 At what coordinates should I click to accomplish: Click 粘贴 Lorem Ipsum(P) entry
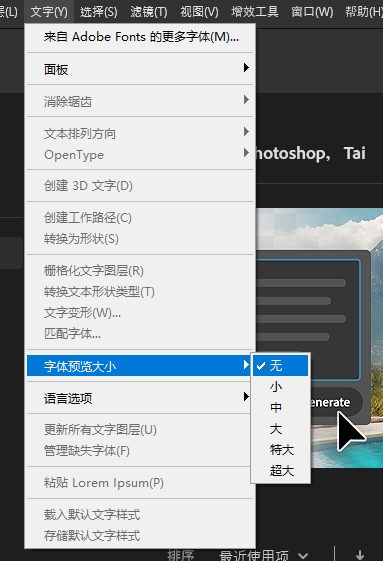click(x=140, y=483)
